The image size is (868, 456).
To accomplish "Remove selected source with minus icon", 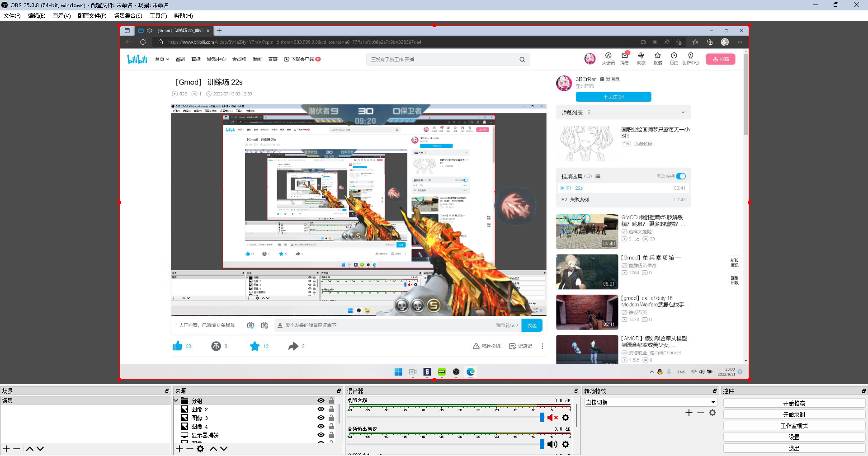I will coord(190,449).
